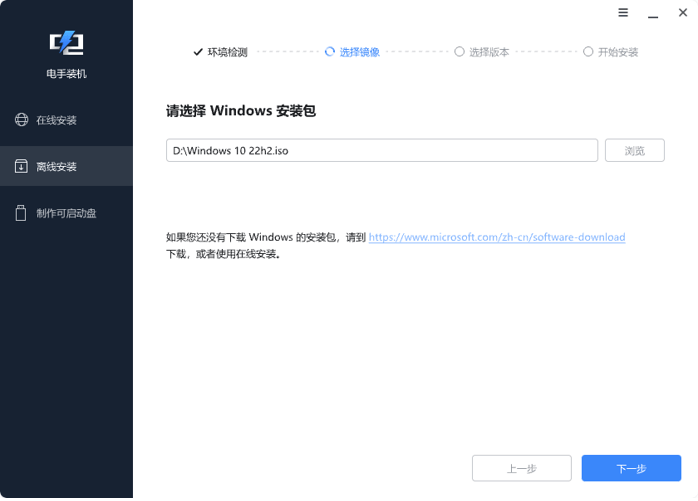Click the 下一步 next button
698x501 pixels.
[631, 468]
